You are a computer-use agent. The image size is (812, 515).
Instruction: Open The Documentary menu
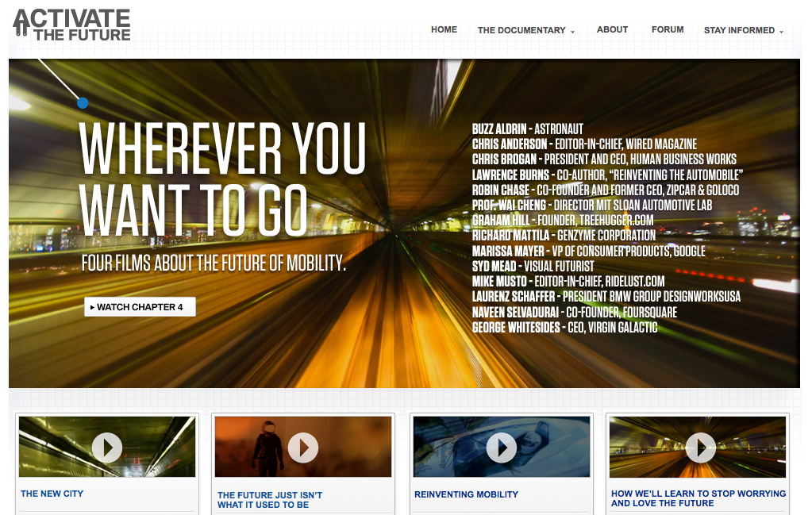(x=521, y=30)
